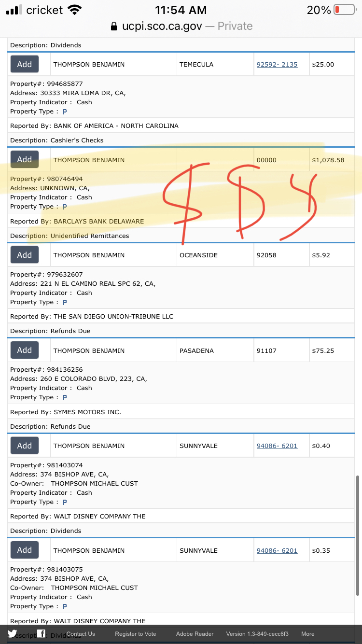Screen dimensions: 362x644
Task: Add the $1,078.58 Barclays property
Action: (x=25, y=159)
